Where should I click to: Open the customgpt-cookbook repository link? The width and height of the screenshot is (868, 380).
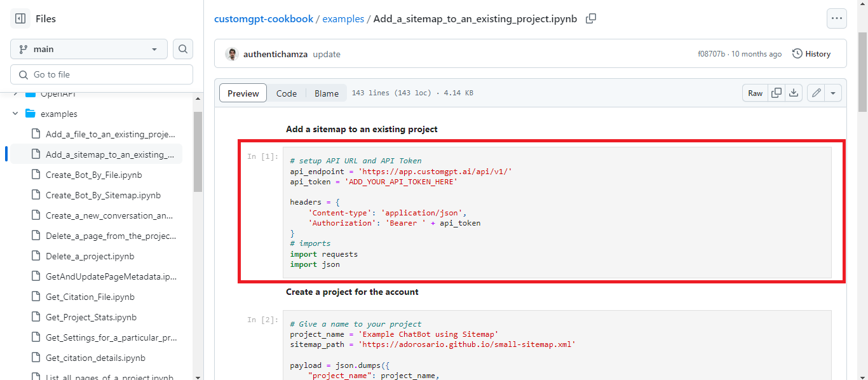pos(264,18)
